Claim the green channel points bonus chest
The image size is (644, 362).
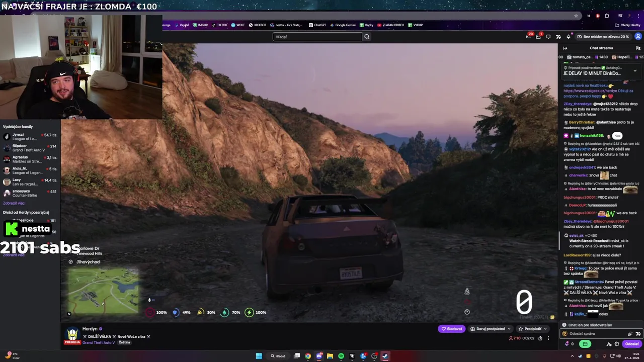point(585,344)
